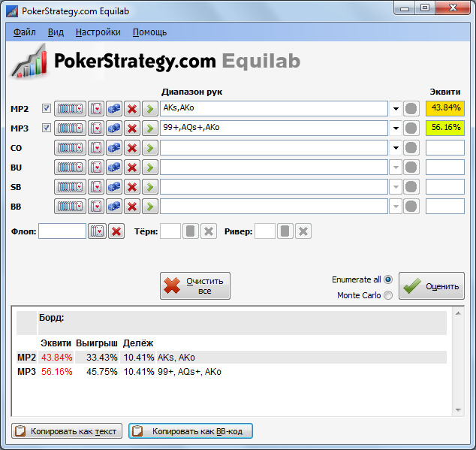
Task: Uncheck the MP2 player checkbox
Action: [46, 108]
